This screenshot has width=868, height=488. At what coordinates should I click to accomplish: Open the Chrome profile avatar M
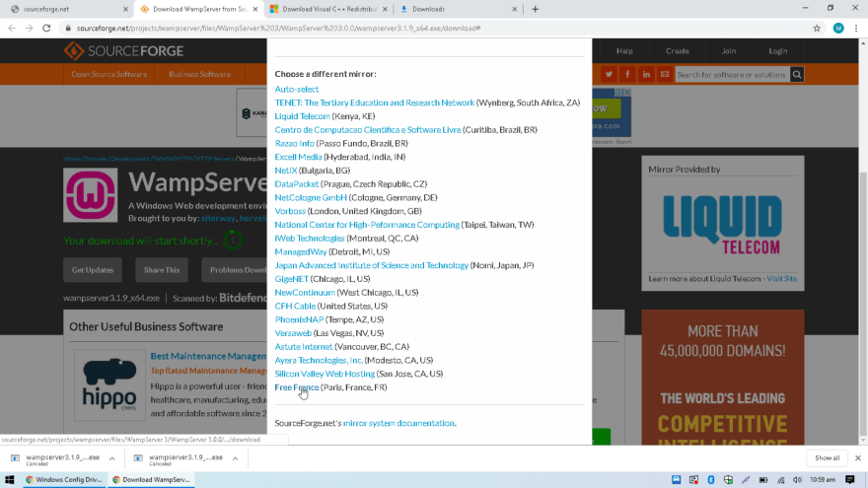838,29
